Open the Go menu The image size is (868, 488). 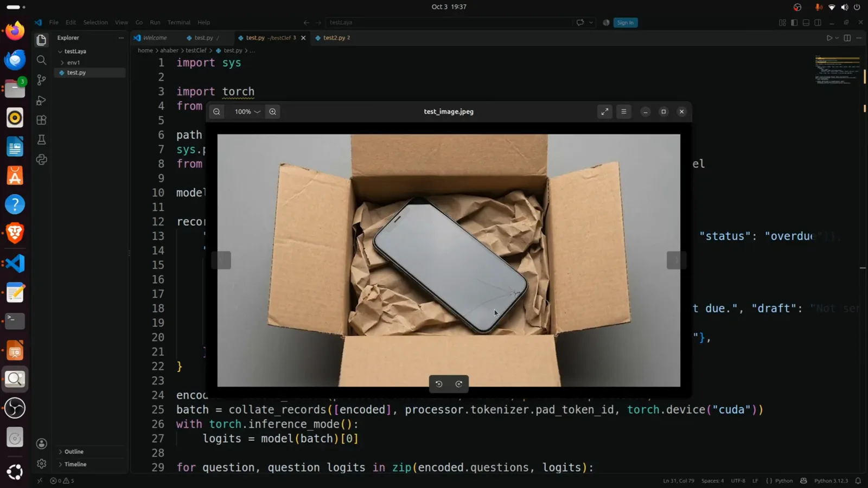coord(139,23)
